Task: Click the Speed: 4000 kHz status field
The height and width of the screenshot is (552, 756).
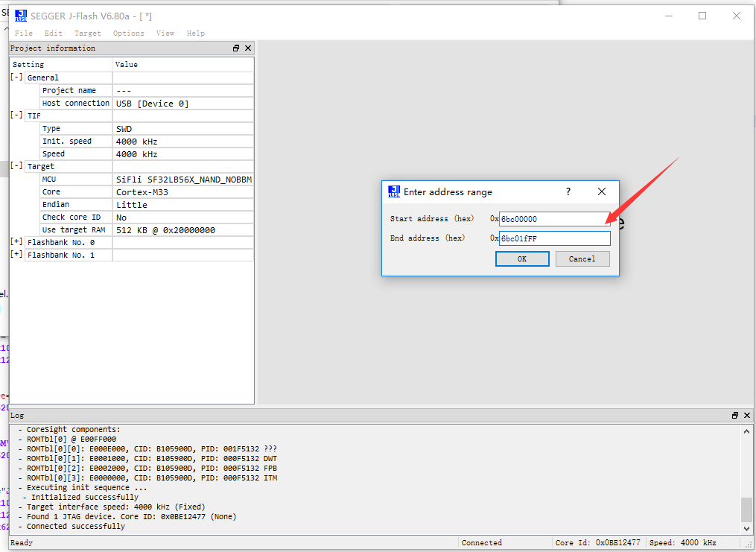Action: (x=683, y=543)
